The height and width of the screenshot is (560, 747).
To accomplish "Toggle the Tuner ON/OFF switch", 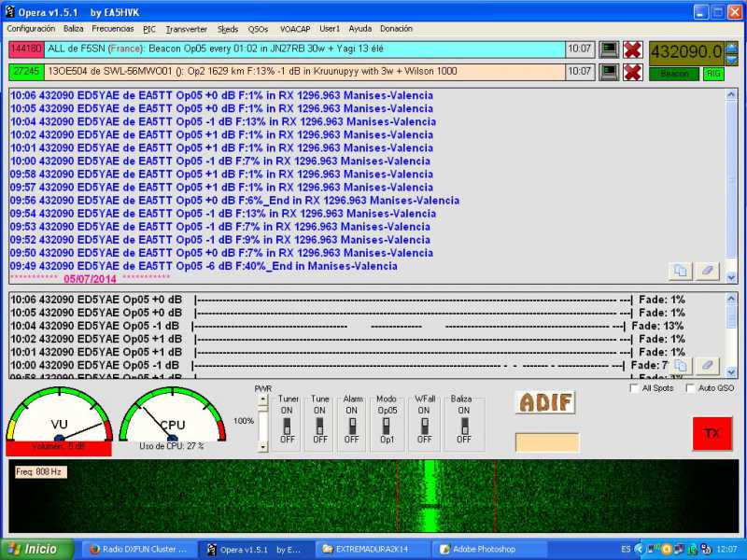I will [288, 426].
